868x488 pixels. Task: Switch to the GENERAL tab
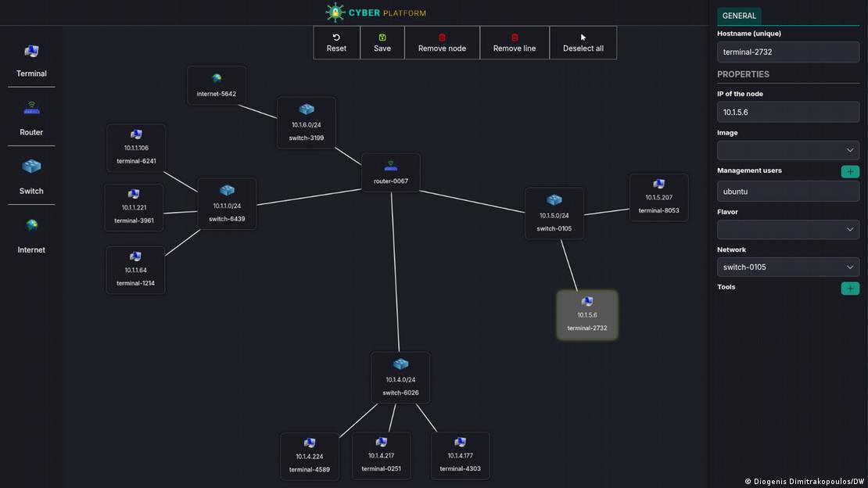click(739, 16)
